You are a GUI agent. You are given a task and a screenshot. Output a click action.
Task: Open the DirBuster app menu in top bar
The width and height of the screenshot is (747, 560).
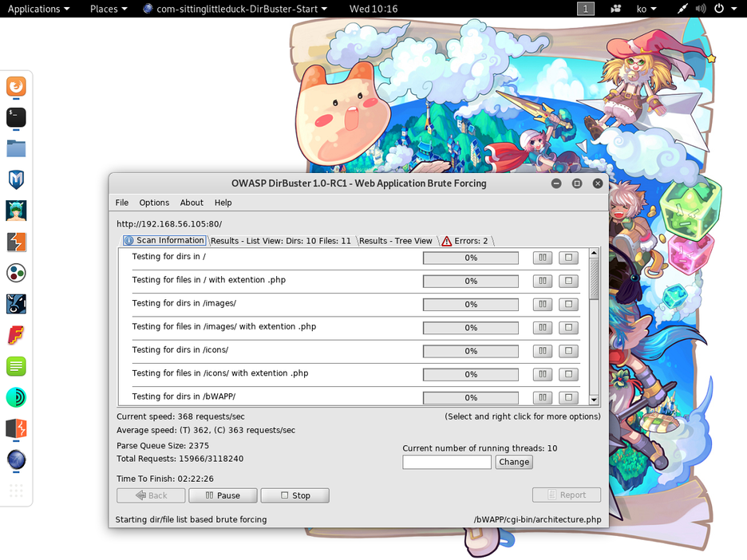(x=235, y=9)
